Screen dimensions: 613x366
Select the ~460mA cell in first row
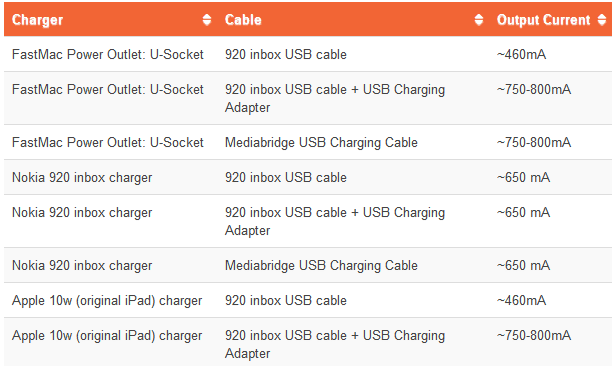click(x=521, y=54)
